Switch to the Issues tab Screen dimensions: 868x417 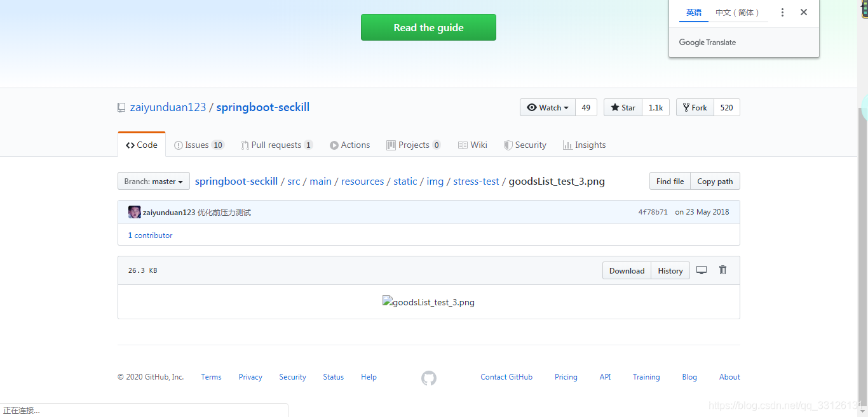point(199,145)
